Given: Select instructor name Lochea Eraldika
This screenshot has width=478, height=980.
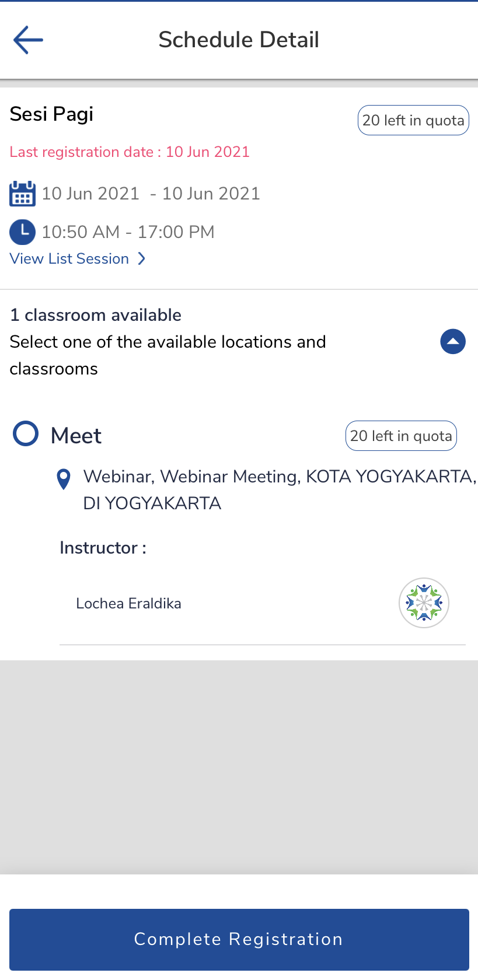Looking at the screenshot, I should [x=128, y=603].
